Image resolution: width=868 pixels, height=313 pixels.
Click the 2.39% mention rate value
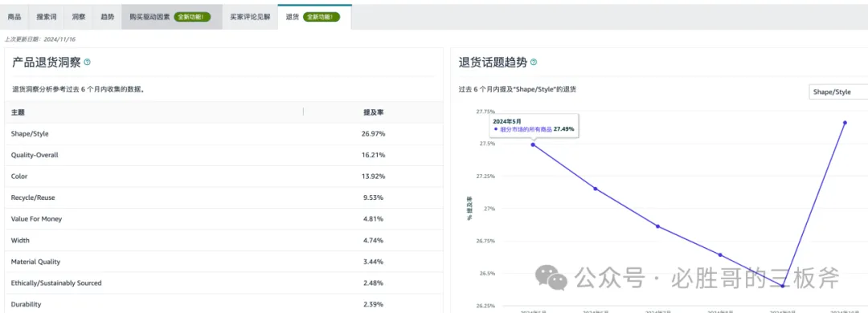[x=374, y=304]
